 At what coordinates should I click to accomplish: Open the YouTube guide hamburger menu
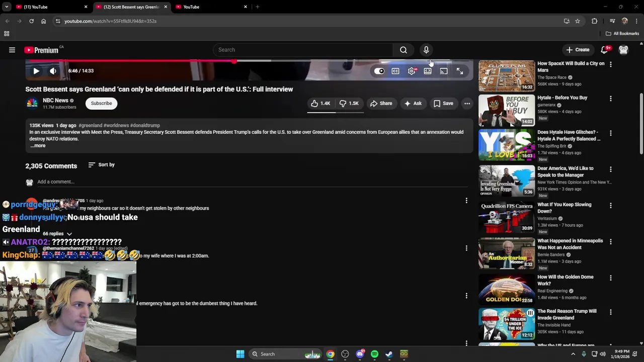(12, 50)
